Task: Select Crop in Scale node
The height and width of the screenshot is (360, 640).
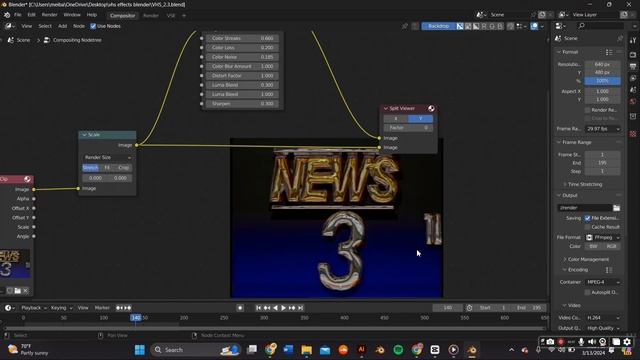Action: pyautogui.click(x=123, y=168)
